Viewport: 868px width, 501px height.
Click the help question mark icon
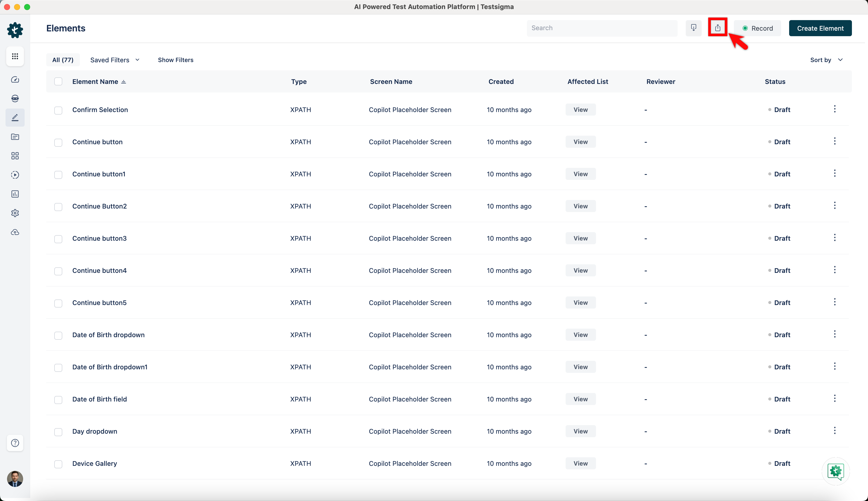15,443
